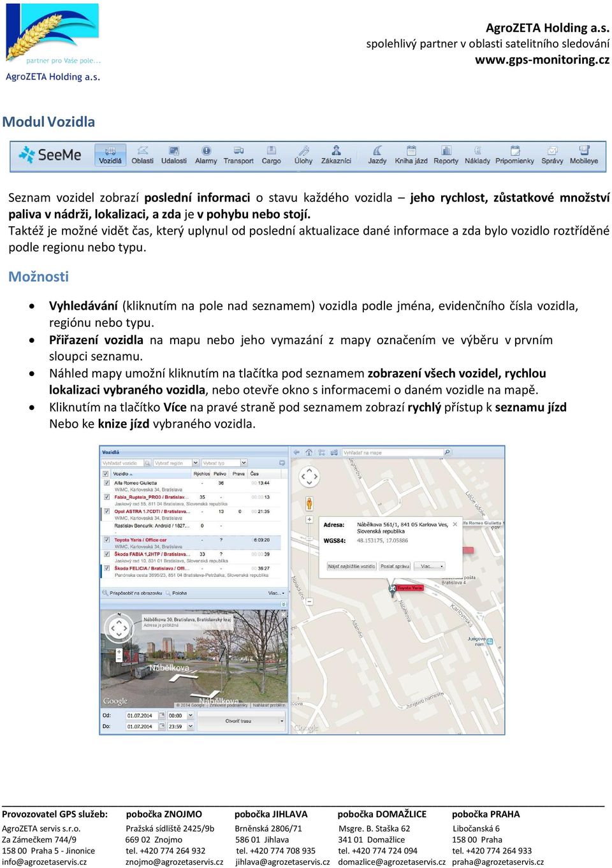Sort by the Palivo column header
The height and width of the screenshot is (868, 612).
coord(220,474)
